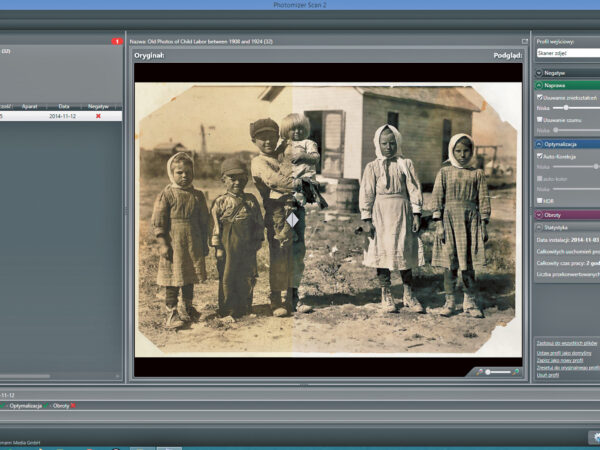Enable the HDR checkbox
Viewport: 600px width, 450px height.
click(540, 200)
